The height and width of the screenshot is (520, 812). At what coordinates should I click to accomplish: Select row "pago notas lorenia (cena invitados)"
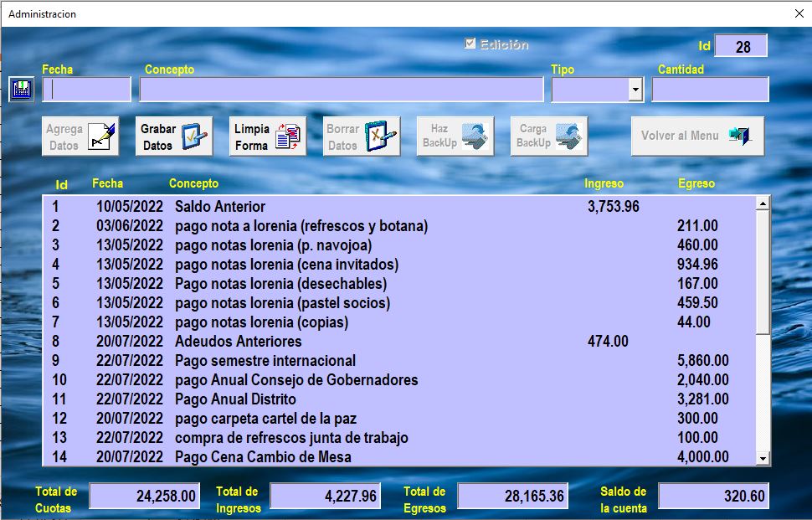(x=398, y=264)
